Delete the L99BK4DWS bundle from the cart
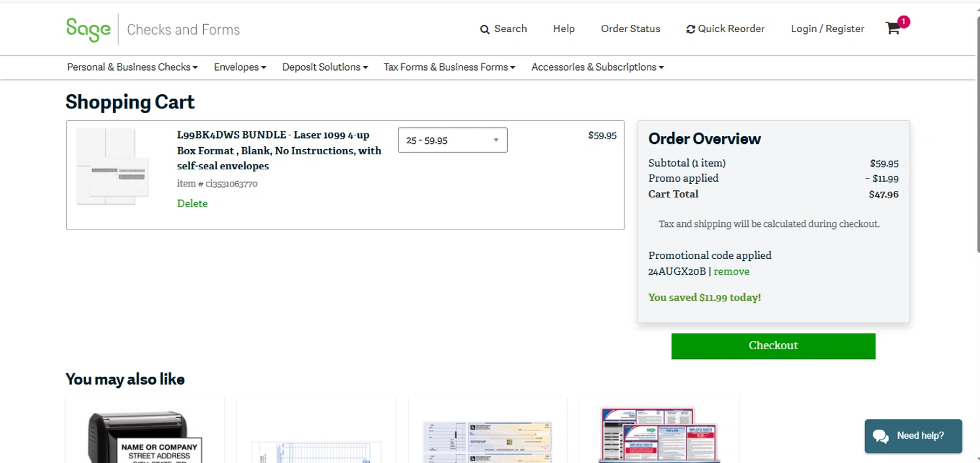This screenshot has width=980, height=463. [192, 203]
